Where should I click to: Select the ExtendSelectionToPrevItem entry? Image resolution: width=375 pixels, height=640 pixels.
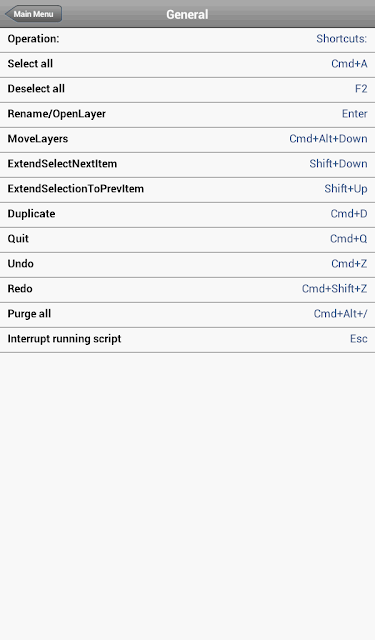coord(187,189)
